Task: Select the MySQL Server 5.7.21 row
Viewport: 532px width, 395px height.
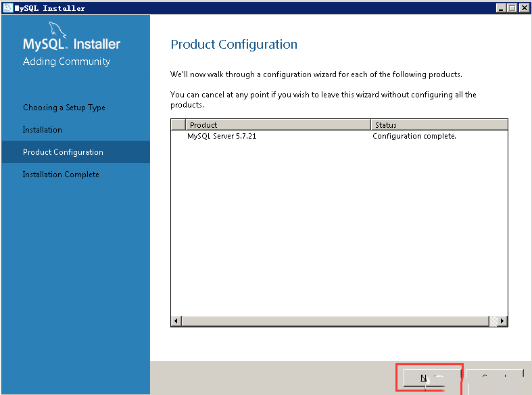Action: [339, 136]
